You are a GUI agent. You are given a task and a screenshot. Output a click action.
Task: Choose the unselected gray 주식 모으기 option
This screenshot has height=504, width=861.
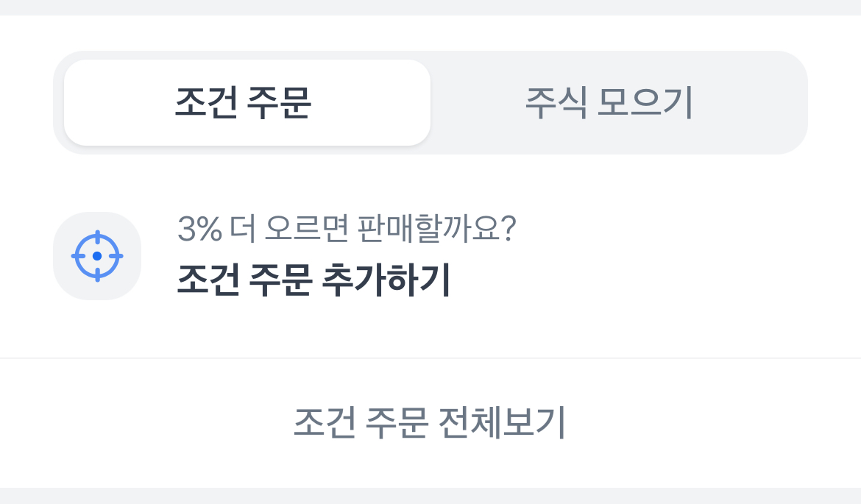(x=609, y=103)
